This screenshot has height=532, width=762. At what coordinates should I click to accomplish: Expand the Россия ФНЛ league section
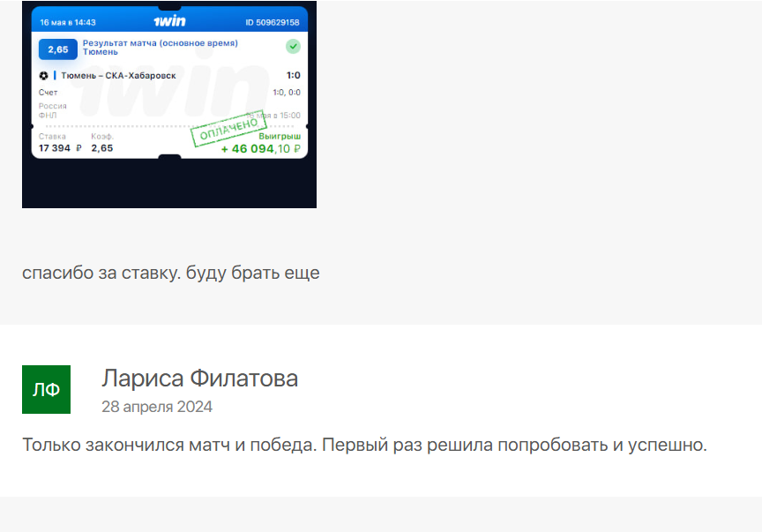click(x=53, y=109)
